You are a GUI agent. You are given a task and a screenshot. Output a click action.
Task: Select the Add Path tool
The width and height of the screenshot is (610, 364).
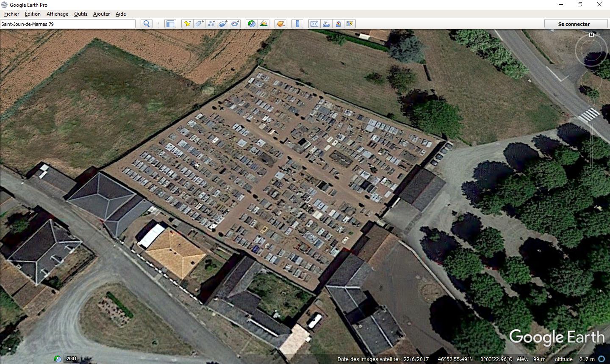click(211, 24)
